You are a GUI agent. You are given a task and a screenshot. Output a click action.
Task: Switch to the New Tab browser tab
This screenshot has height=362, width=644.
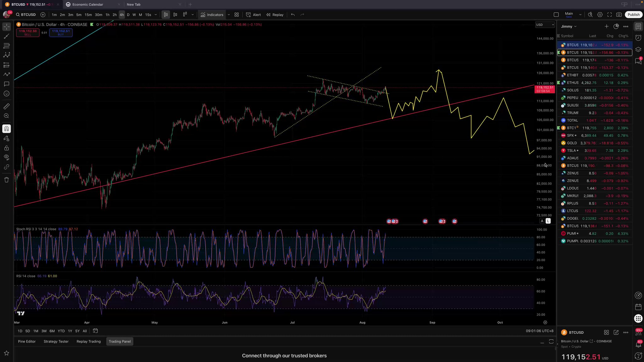pyautogui.click(x=154, y=4)
